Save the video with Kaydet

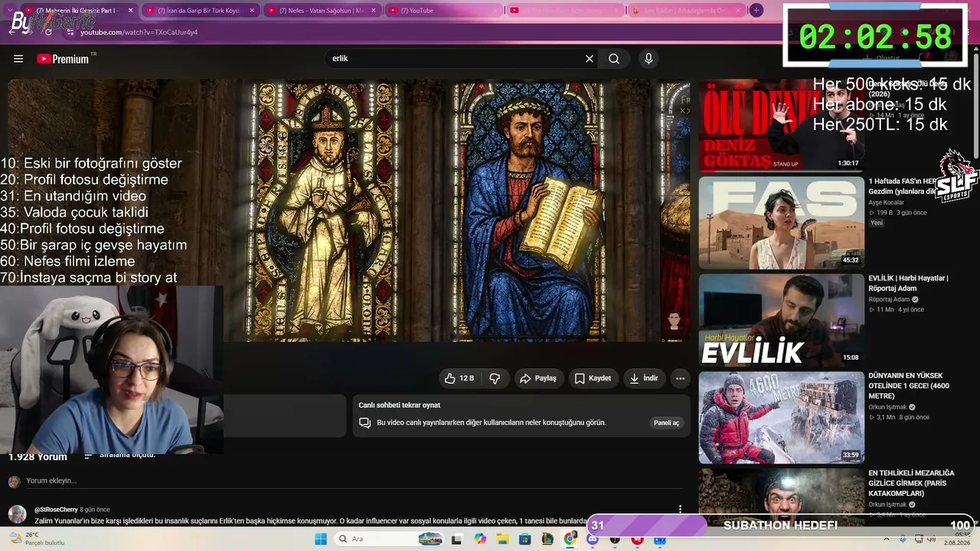click(593, 378)
